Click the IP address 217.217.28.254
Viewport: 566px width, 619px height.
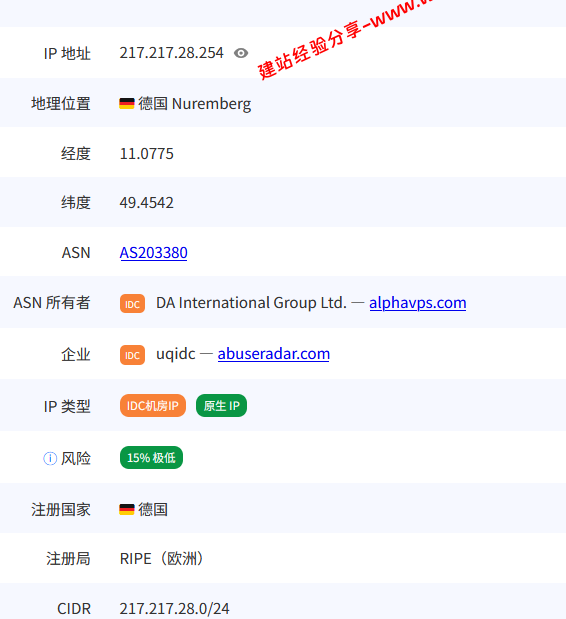[x=171, y=53]
